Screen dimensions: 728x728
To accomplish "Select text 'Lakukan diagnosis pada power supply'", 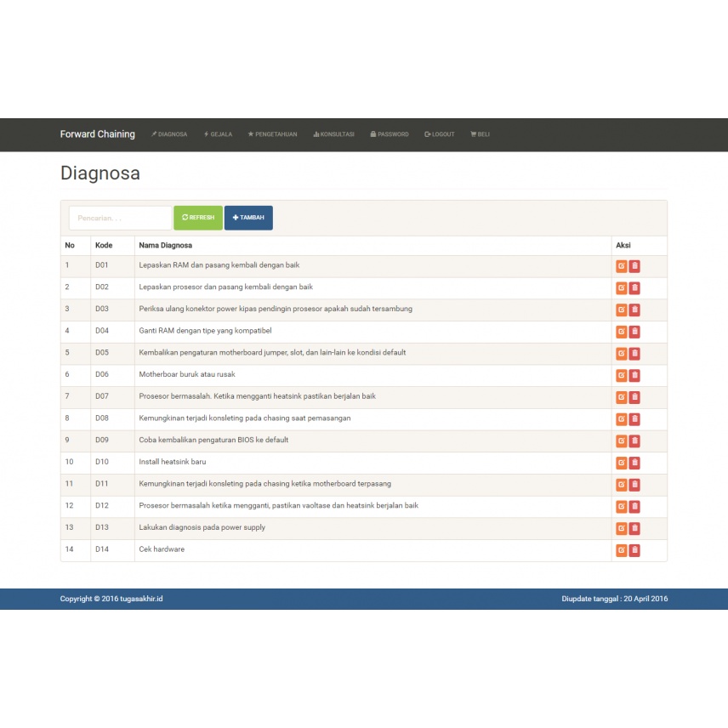I will pos(202,527).
